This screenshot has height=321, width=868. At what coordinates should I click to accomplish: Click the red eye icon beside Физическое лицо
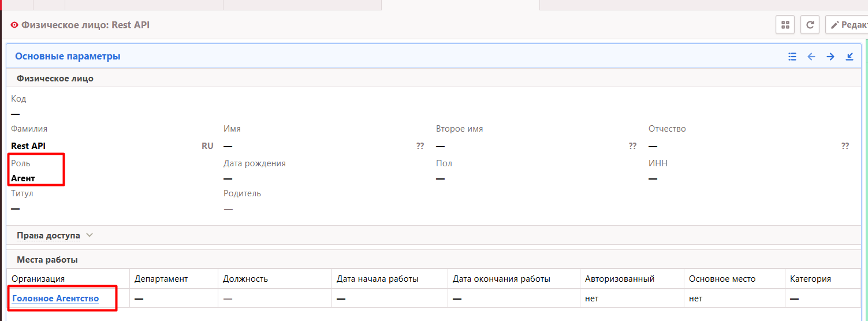[x=14, y=25]
